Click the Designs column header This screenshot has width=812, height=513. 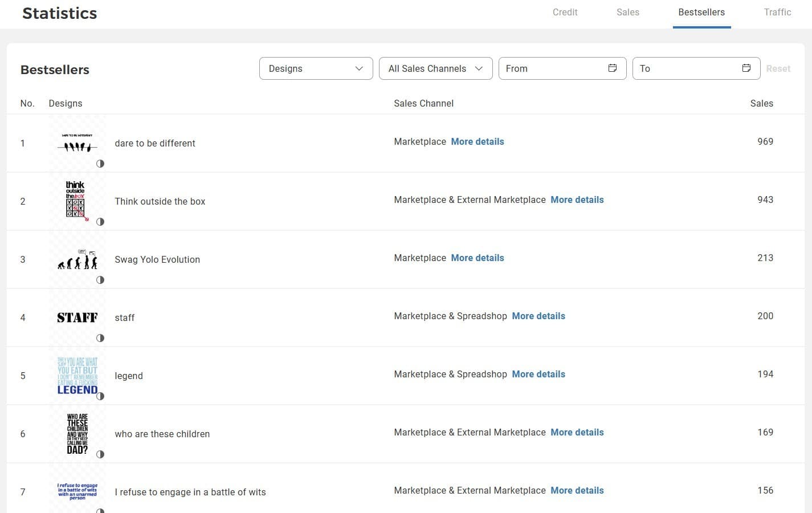[66, 103]
